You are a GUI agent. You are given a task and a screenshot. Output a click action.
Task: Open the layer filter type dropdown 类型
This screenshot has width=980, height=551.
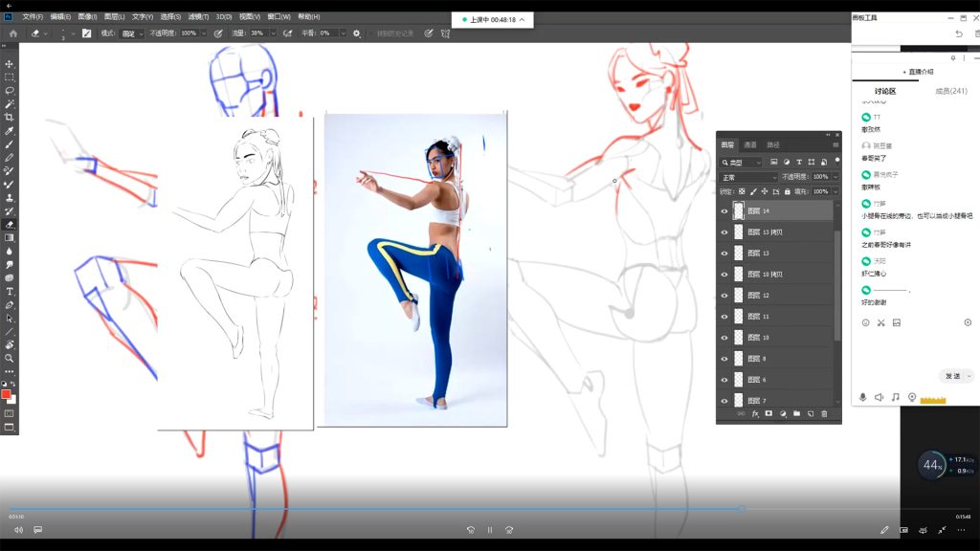(x=743, y=163)
